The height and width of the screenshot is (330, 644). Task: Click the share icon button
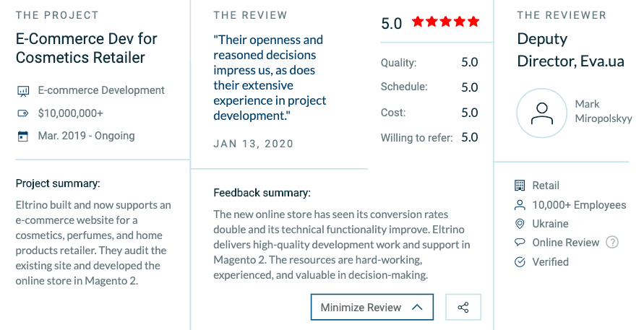(x=463, y=307)
